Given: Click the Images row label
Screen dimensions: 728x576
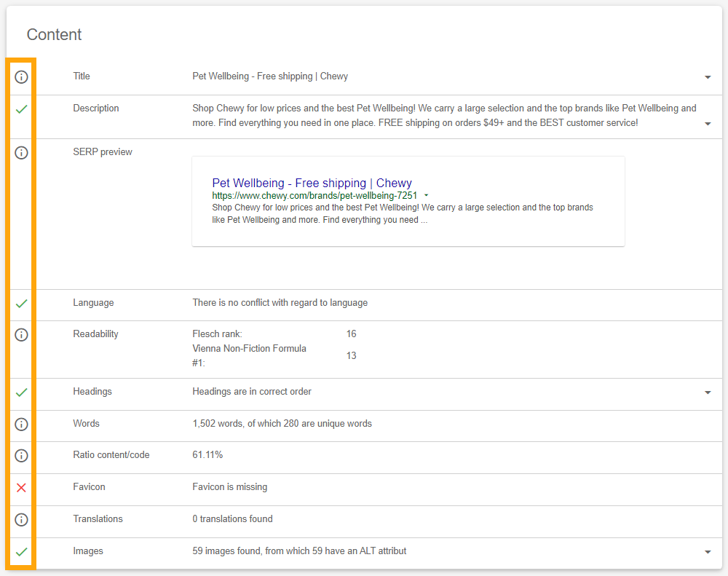Looking at the screenshot, I should (88, 551).
